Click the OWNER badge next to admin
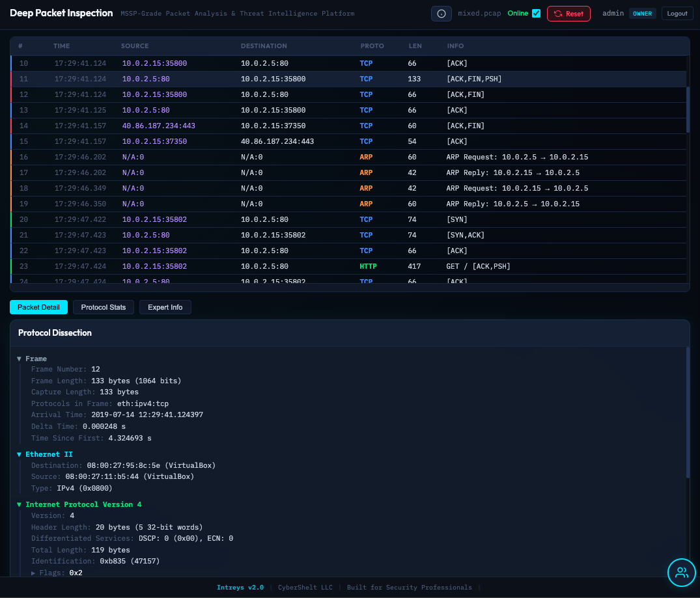 coord(643,13)
